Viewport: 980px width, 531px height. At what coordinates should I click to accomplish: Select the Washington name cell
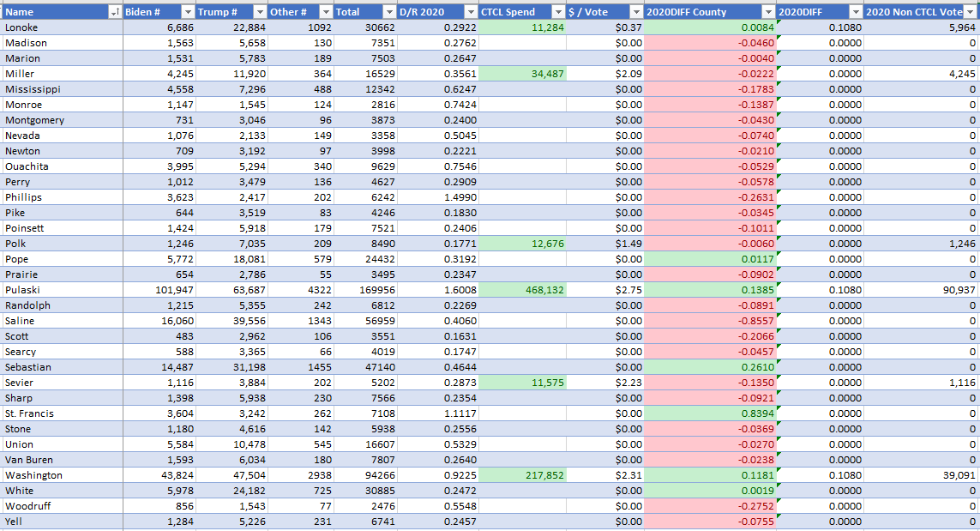point(62,475)
